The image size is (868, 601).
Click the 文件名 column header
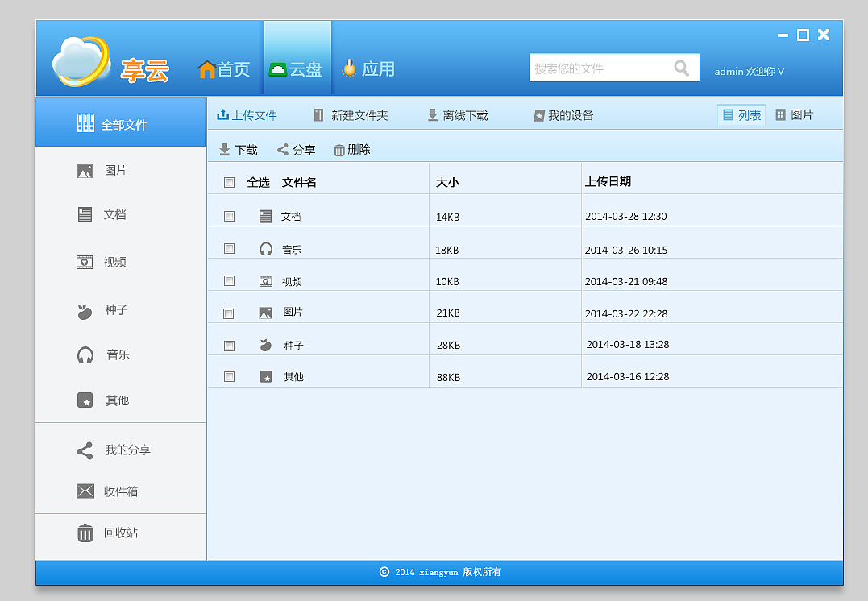[x=299, y=182]
